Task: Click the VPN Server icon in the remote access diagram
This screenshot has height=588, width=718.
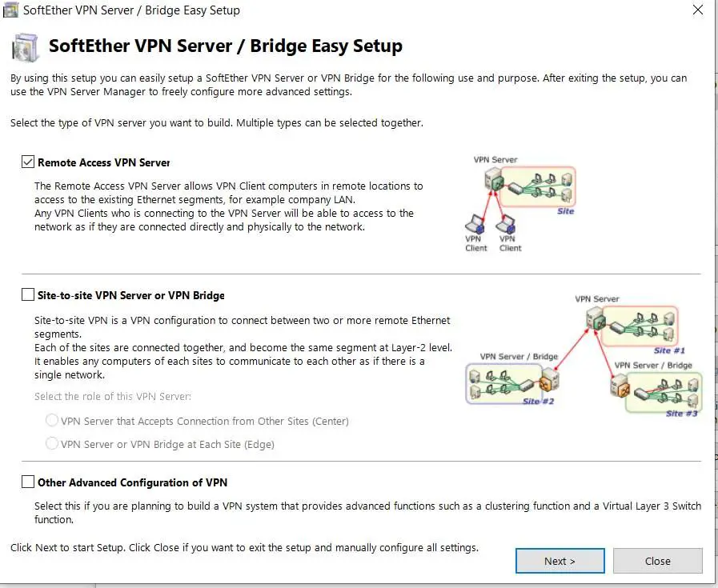Action: click(x=495, y=182)
